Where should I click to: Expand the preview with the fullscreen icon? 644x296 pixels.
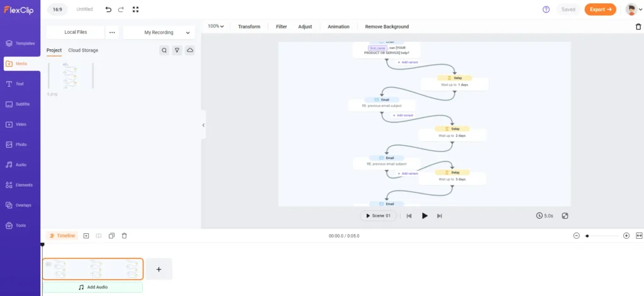565,216
